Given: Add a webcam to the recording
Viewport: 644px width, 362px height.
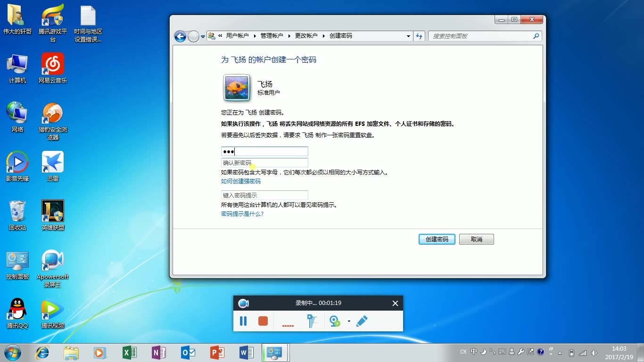Looking at the screenshot, I should 336,321.
